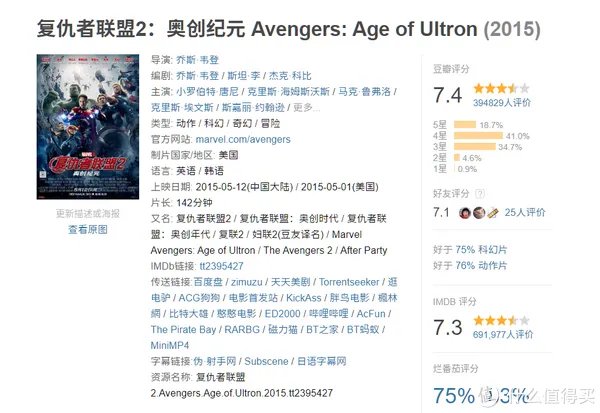
Task: Click the 5星 rating distribution bar
Action: pos(464,125)
